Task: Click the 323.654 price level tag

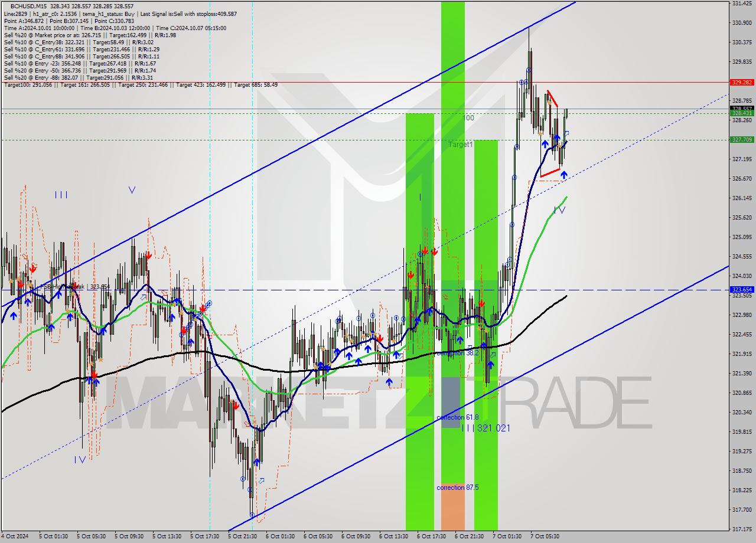Action: pyautogui.click(x=741, y=289)
